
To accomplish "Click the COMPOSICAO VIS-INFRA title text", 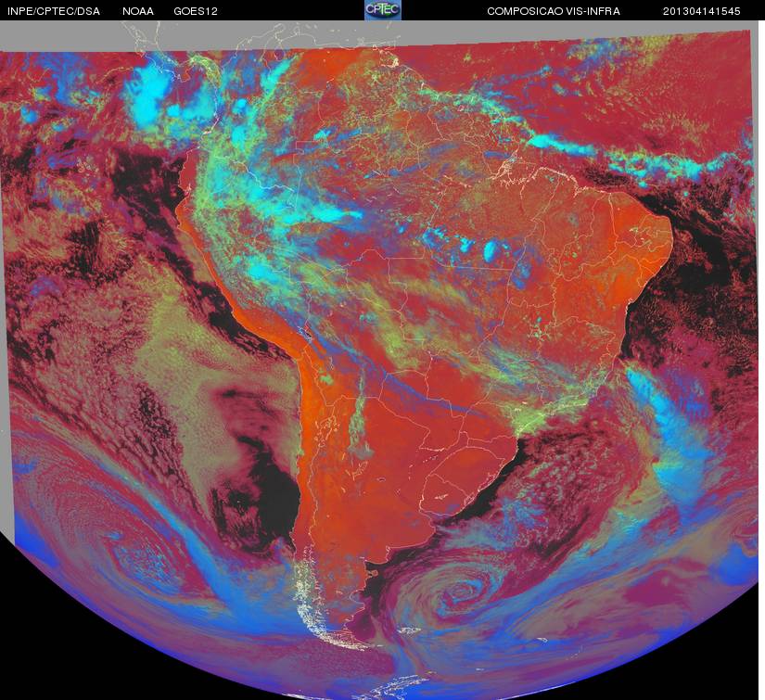I will pos(554,11).
